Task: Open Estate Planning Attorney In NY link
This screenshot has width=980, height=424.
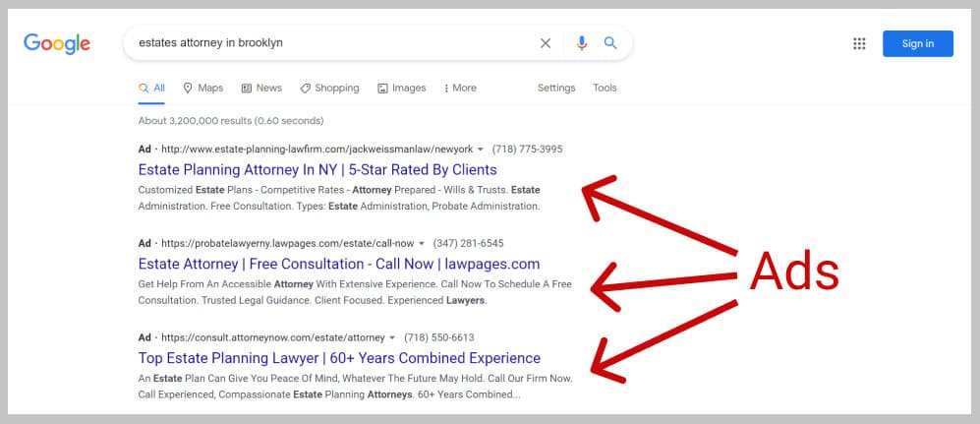Action: pos(317,170)
